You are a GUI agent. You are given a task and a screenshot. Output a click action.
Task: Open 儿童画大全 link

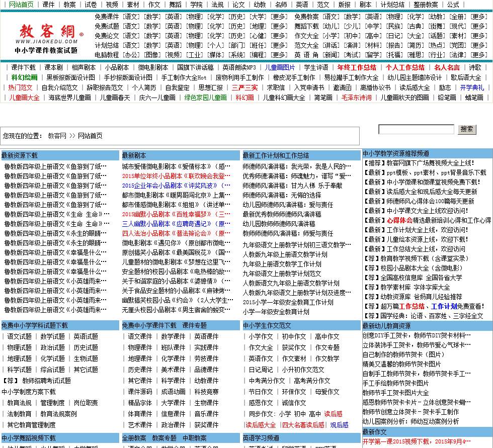[x=24, y=98]
